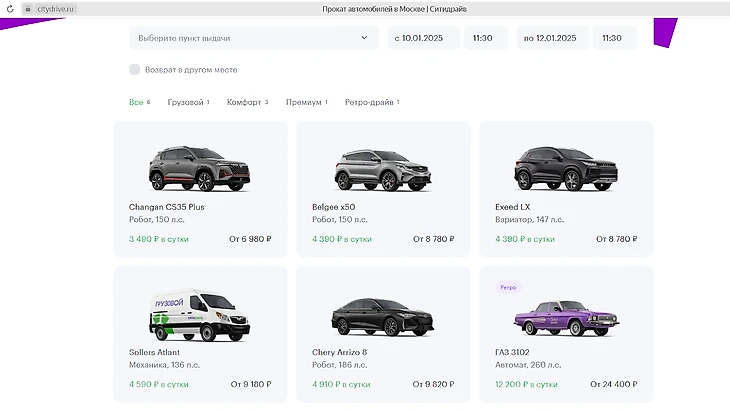Switch to the "Грузовой" tab
This screenshot has height=412, width=730.
tap(187, 102)
